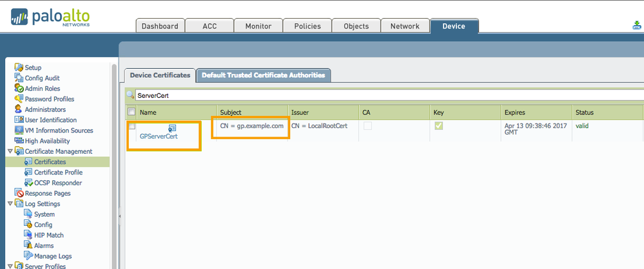The height and width of the screenshot is (269, 644).
Task: Select Admin Roles in sidebar
Action: point(43,89)
